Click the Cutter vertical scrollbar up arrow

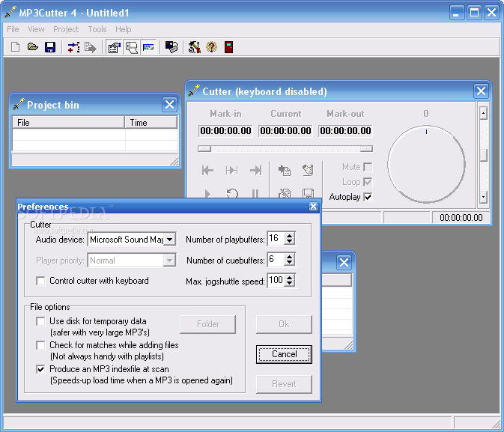point(484,113)
